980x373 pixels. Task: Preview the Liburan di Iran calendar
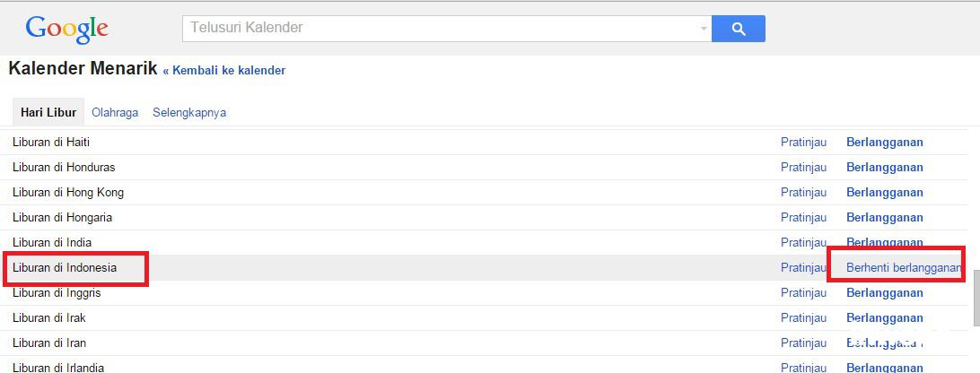[x=803, y=343]
